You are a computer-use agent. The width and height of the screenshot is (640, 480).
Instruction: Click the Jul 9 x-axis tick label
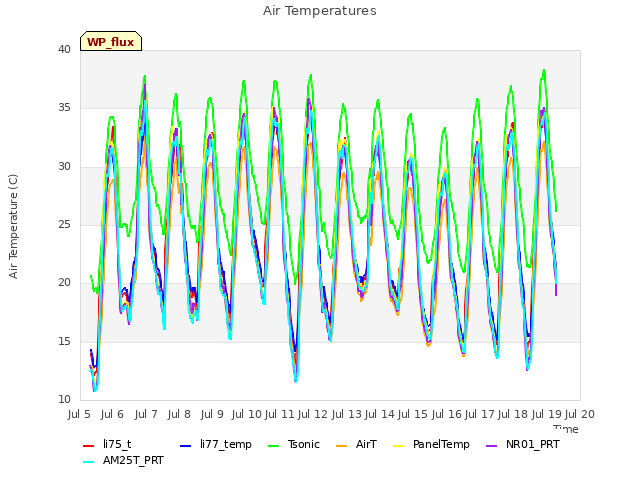(x=212, y=414)
